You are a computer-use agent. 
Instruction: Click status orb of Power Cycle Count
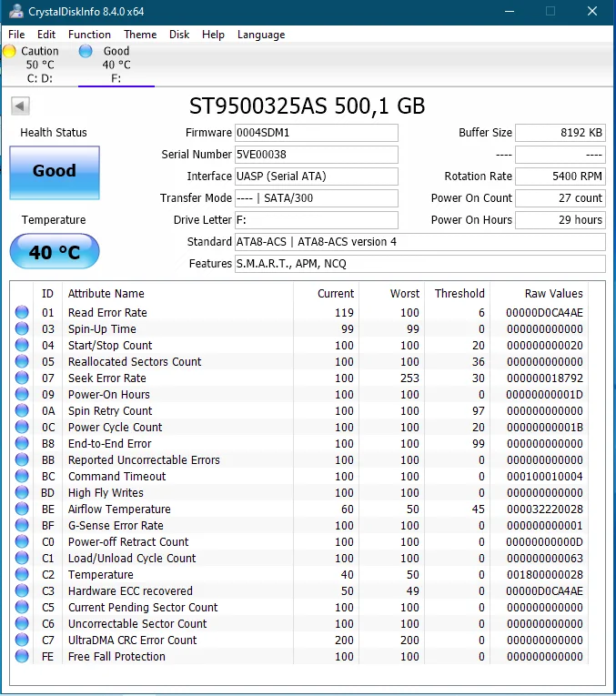(x=22, y=427)
